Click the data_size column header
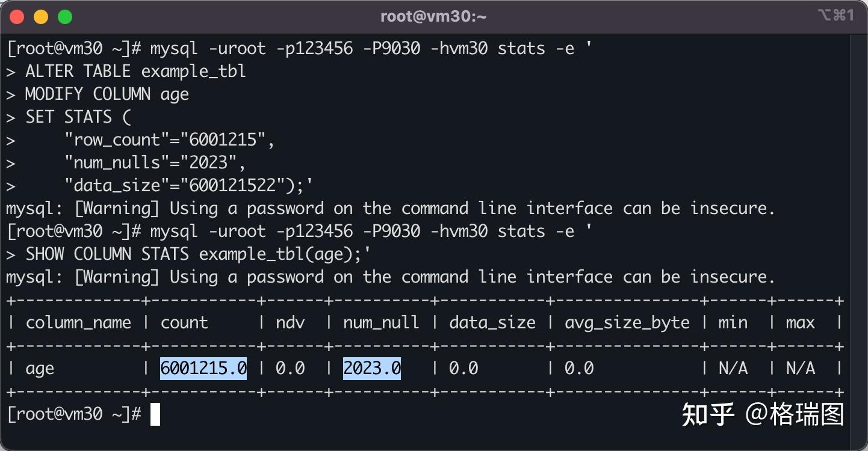The height and width of the screenshot is (451, 868). pyautogui.click(x=492, y=323)
